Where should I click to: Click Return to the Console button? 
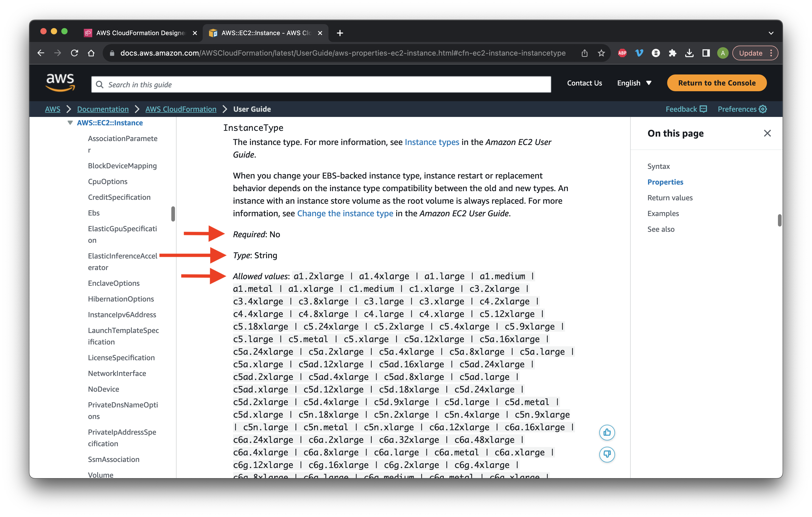tap(717, 83)
